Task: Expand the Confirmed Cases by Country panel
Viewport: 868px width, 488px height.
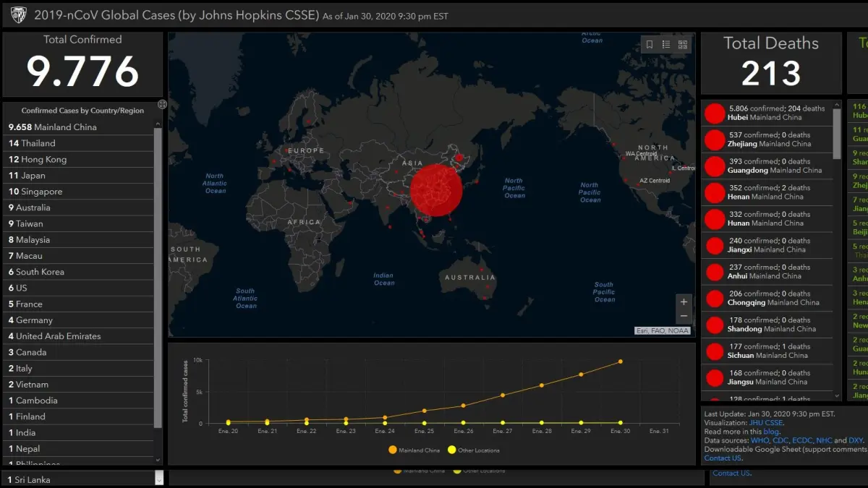Action: point(162,105)
